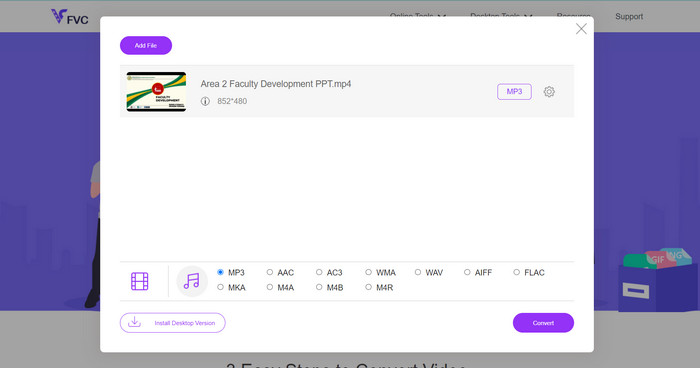Select M4B output format

pyautogui.click(x=319, y=287)
